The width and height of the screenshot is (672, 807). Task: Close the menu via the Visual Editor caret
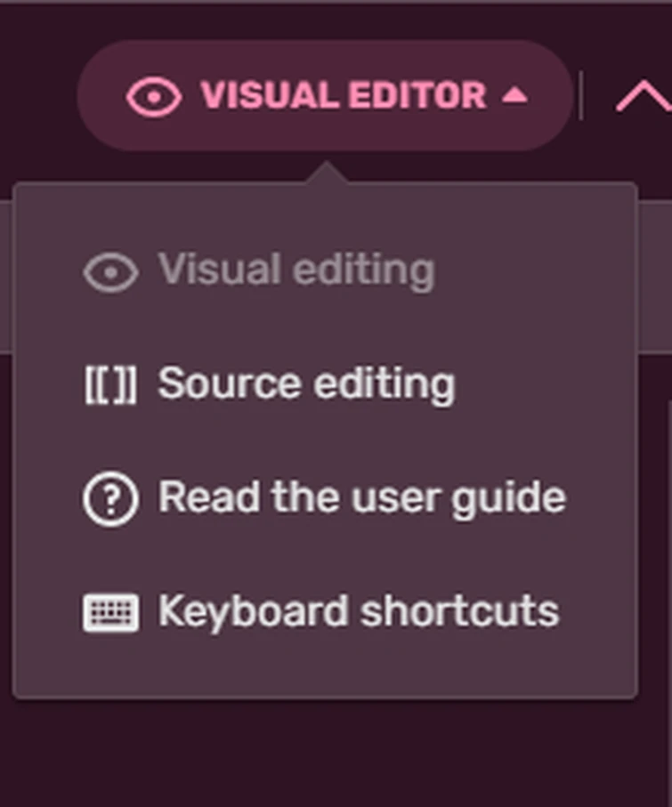coord(514,96)
